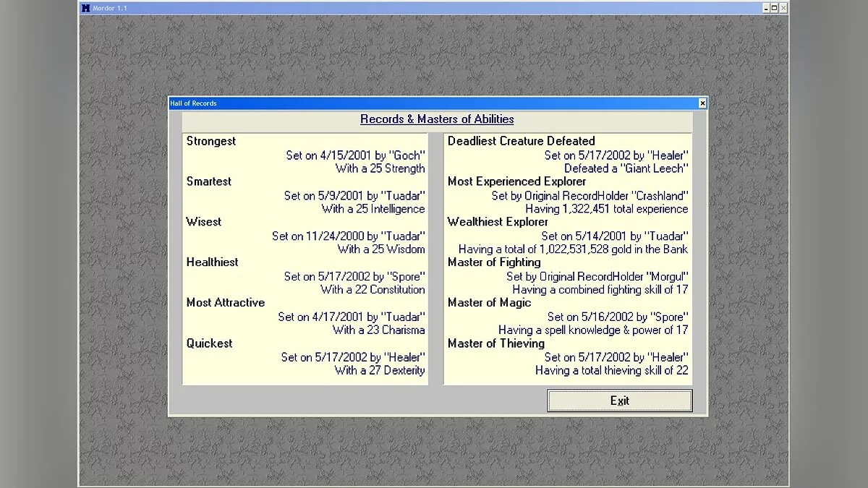Minimize the Mordor 1.1 window
Image resolution: width=868 pixels, height=488 pixels.
point(765,8)
